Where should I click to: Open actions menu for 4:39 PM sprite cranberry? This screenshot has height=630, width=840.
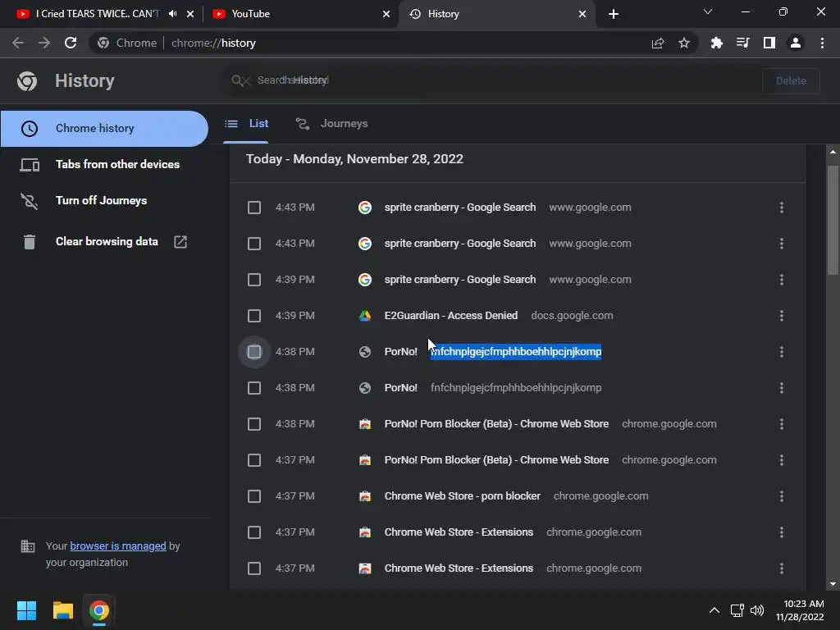(781, 280)
